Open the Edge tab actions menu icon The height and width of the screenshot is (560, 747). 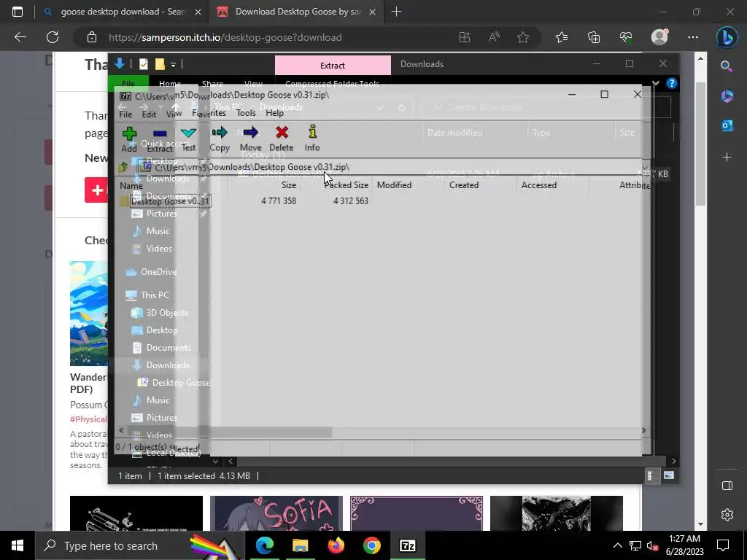(18, 12)
